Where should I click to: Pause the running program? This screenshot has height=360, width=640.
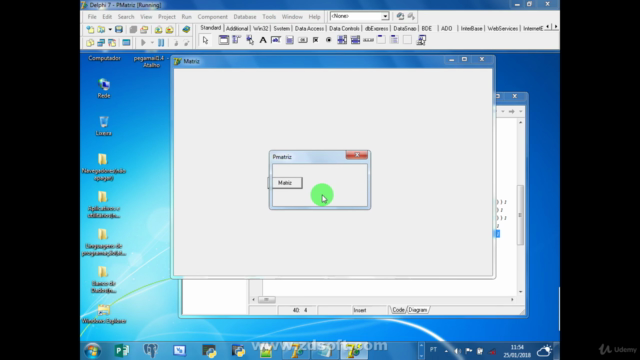point(161,42)
